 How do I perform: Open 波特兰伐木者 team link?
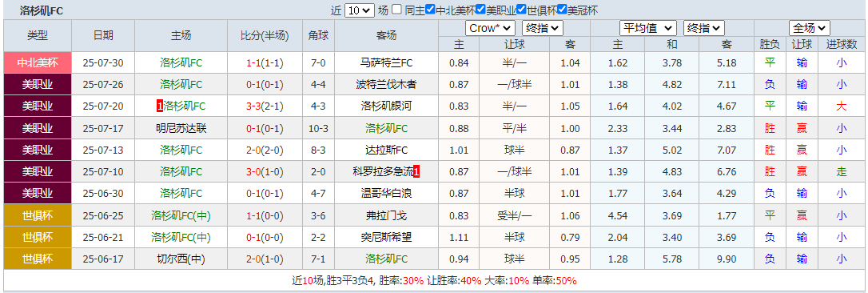pyautogui.click(x=386, y=84)
